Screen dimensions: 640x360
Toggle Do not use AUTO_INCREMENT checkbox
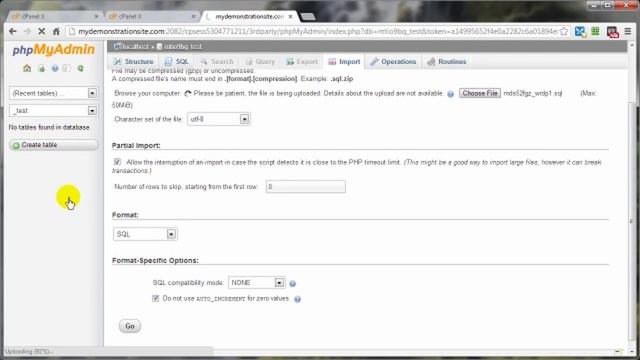[x=156, y=299]
